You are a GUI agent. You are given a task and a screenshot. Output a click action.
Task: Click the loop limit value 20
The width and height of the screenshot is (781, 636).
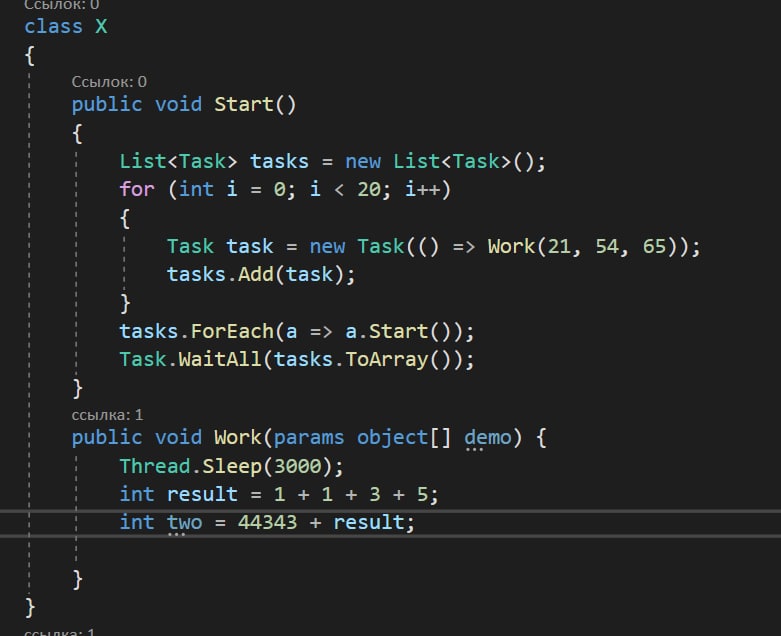click(x=369, y=189)
